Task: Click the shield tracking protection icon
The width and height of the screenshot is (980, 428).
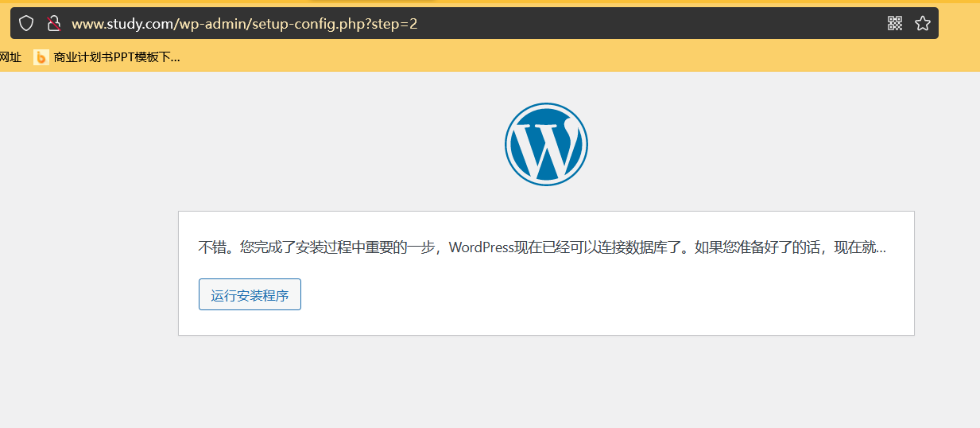Action: (26, 23)
